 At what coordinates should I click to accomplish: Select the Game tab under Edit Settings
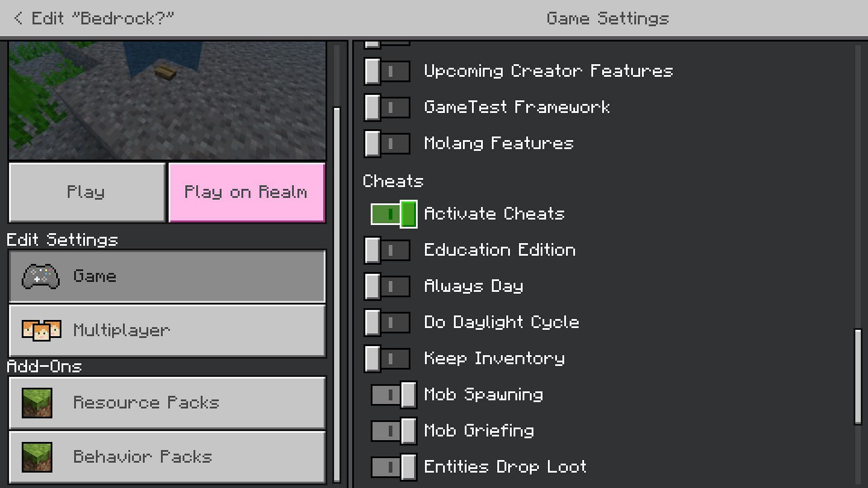click(x=166, y=276)
